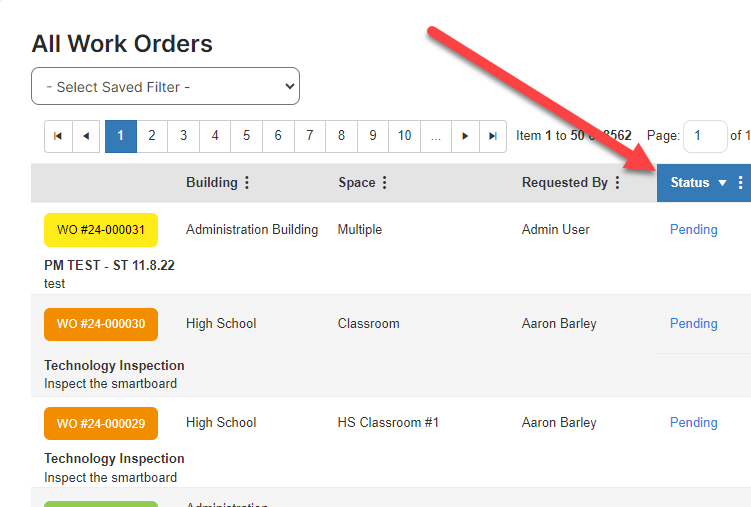Click 'PM TEST - ST 11.8.22' title
Screen dimensions: 751x507
click(109, 265)
